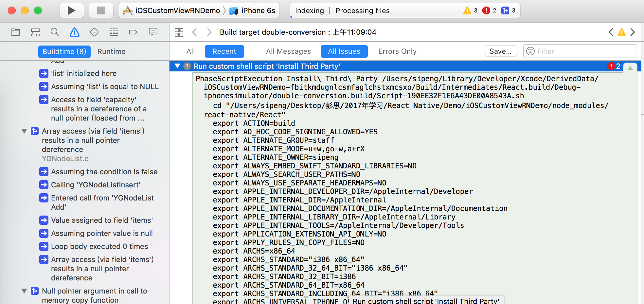
Task: Select the Recent filter
Action: point(224,51)
